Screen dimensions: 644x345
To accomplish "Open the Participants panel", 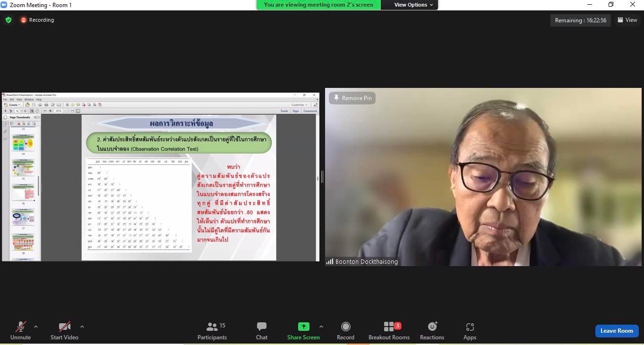I will (x=212, y=331).
